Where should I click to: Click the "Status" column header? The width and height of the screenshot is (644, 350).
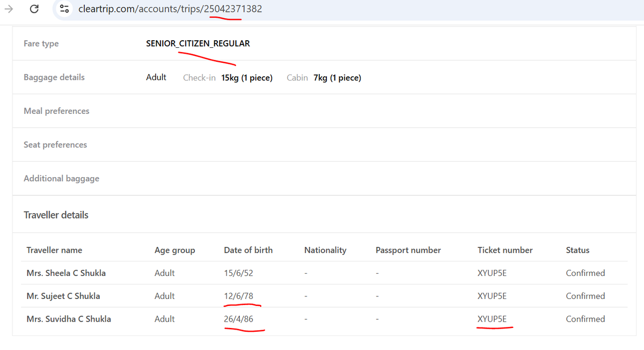pos(577,250)
